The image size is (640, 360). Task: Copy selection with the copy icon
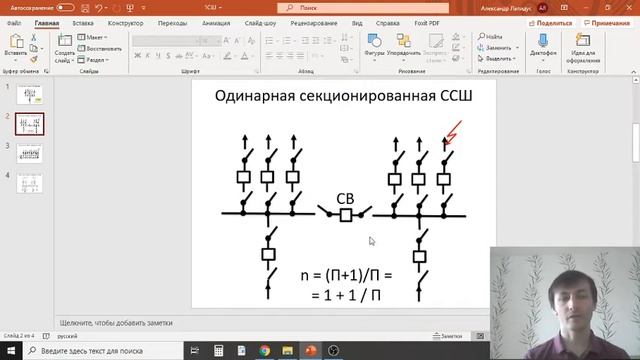coord(33,49)
